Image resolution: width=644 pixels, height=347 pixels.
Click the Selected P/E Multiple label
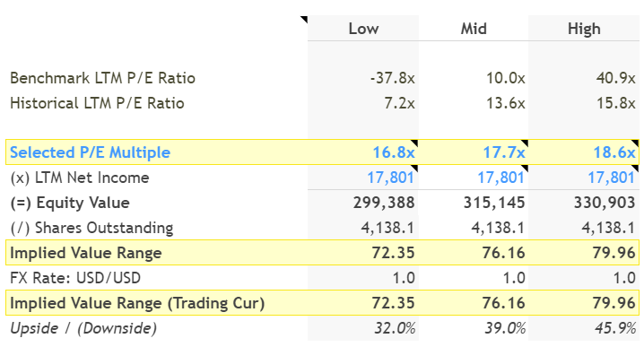point(90,152)
